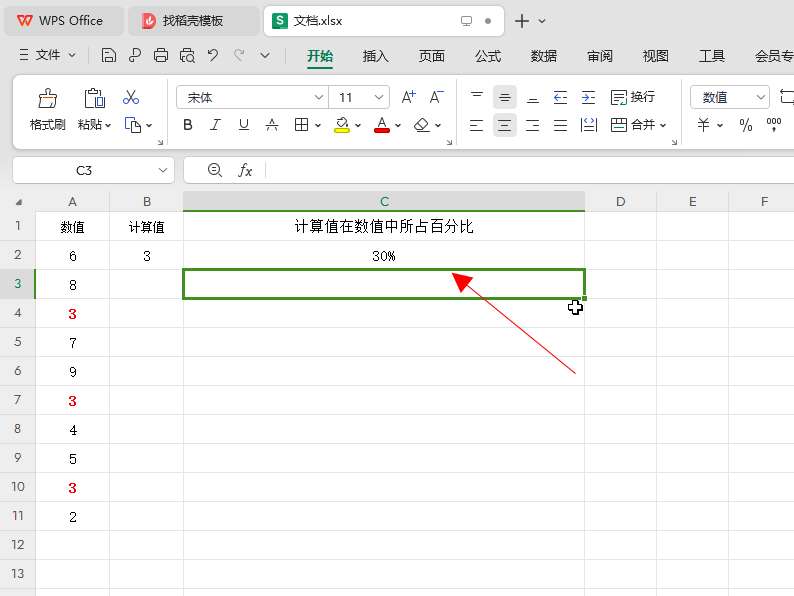
Task: Apply yellow fill color bucket
Action: [342, 125]
